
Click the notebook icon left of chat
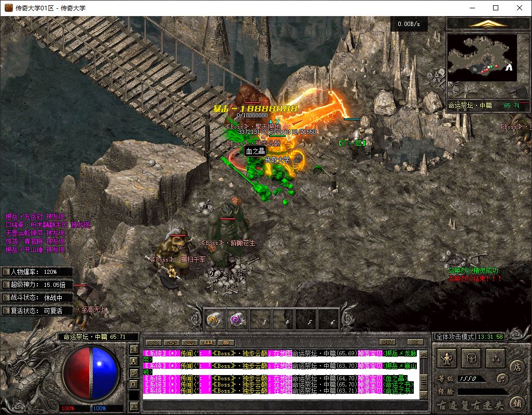(134, 384)
